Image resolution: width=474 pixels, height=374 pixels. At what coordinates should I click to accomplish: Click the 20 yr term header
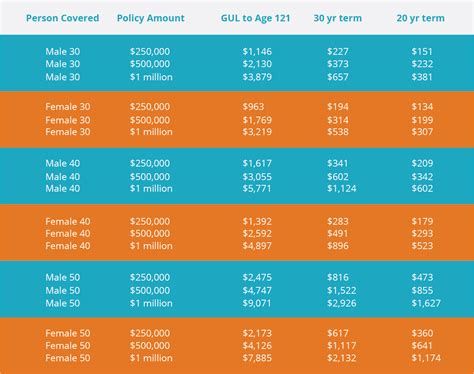[x=420, y=18]
